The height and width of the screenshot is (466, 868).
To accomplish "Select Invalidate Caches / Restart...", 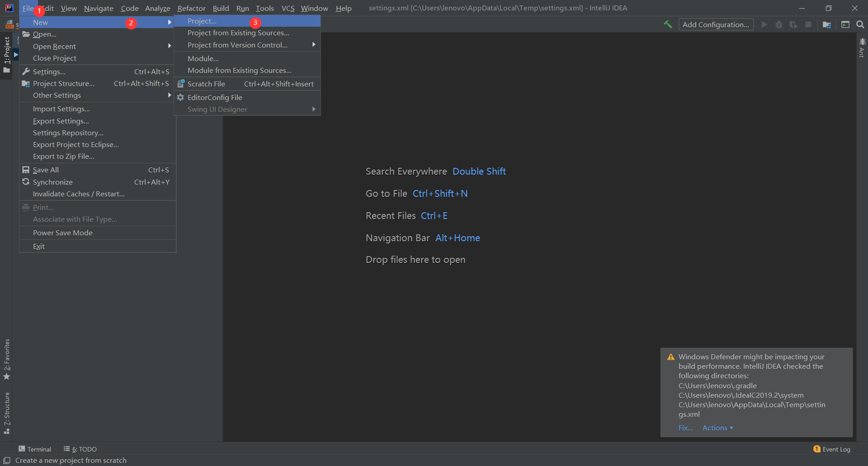I will [97, 194].
